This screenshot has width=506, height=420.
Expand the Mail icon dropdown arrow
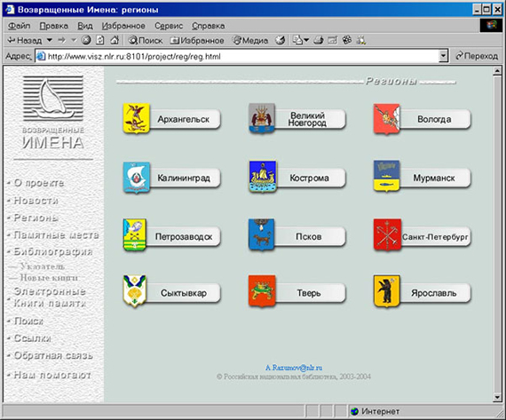[x=306, y=40]
